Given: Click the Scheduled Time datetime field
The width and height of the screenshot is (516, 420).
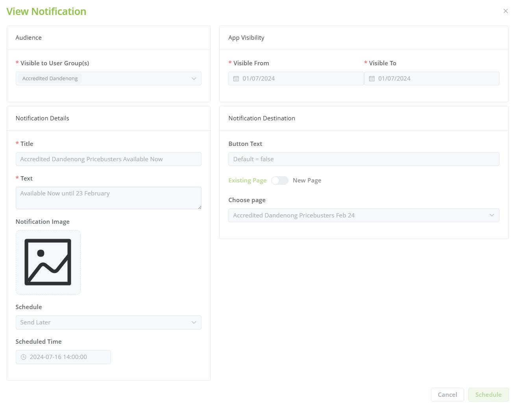Looking at the screenshot, I should [x=67, y=357].
